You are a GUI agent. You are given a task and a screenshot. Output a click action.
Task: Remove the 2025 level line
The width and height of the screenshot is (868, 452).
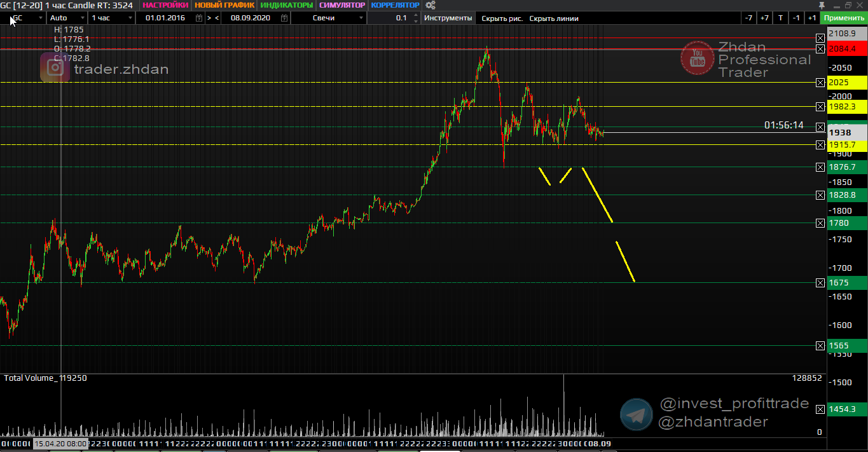tap(820, 83)
